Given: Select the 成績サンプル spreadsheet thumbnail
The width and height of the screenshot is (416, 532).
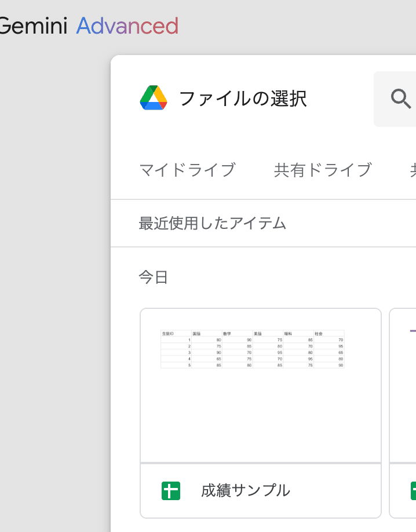Looking at the screenshot, I should point(261,385).
